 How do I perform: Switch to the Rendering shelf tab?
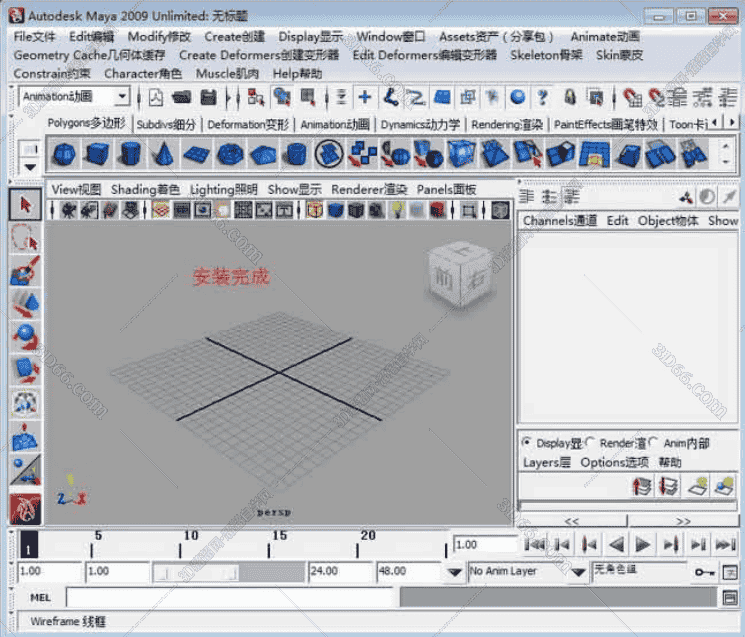coord(506,124)
